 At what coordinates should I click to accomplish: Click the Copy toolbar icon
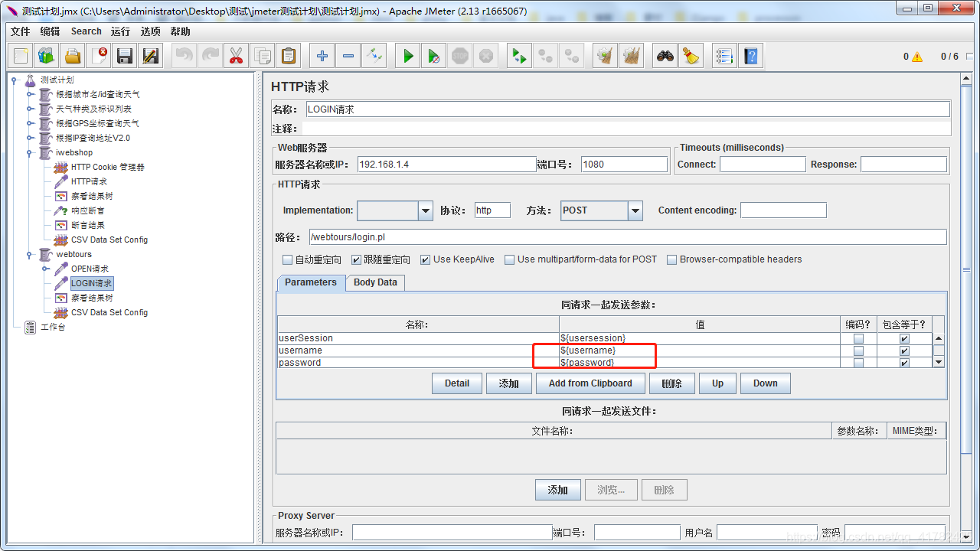(263, 56)
